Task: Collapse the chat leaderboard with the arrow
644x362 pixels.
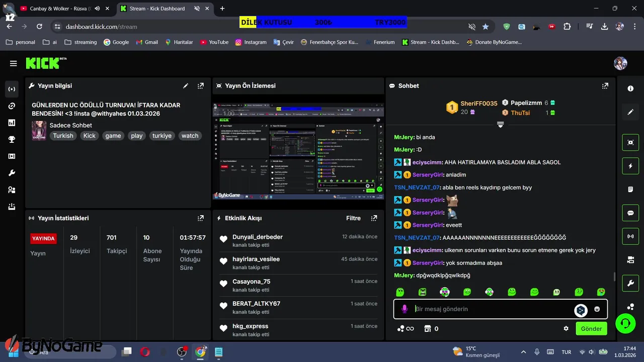Action: coord(500,125)
